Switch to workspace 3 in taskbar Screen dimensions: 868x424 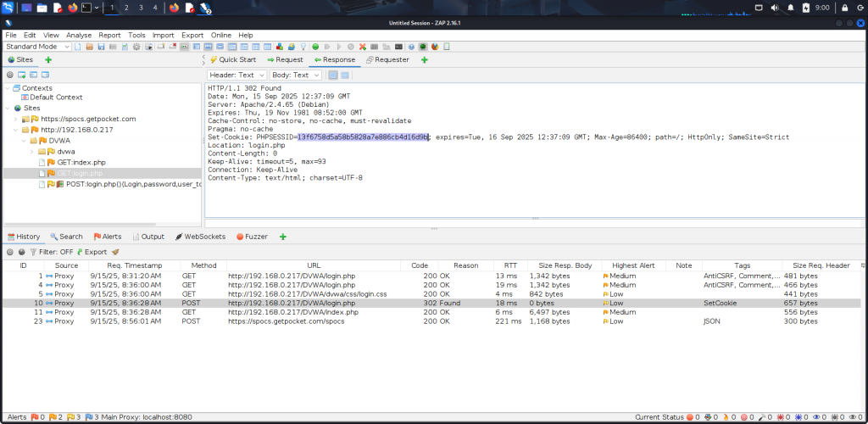141,8
